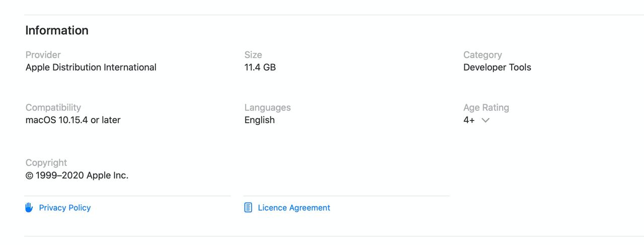Click the Compatibility label
This screenshot has height=245, width=644.
pos(53,107)
